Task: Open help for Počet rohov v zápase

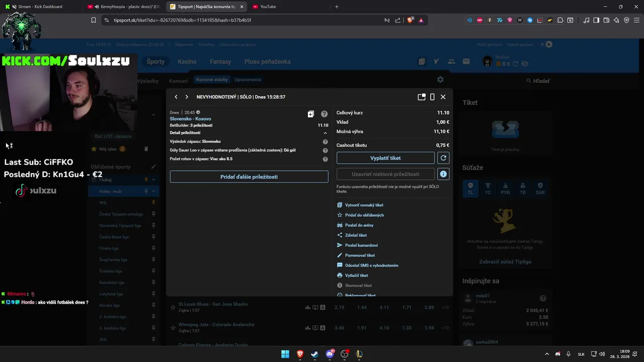Action: pyautogui.click(x=325, y=159)
